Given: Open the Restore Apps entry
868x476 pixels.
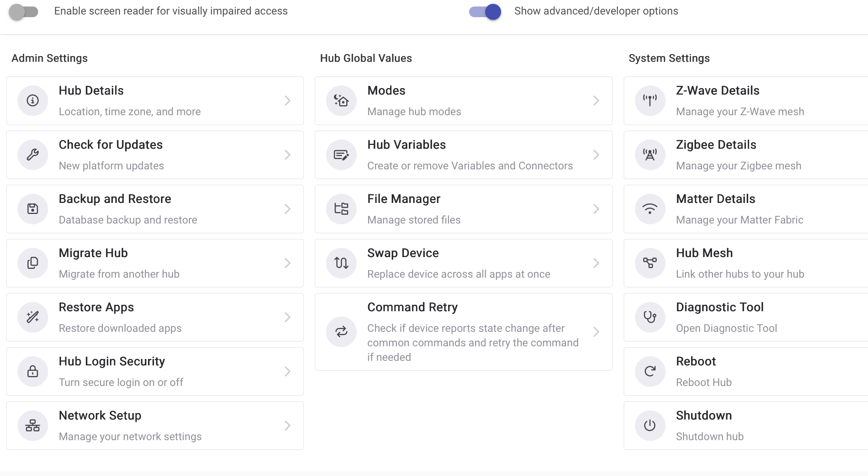Looking at the screenshot, I should [155, 317].
